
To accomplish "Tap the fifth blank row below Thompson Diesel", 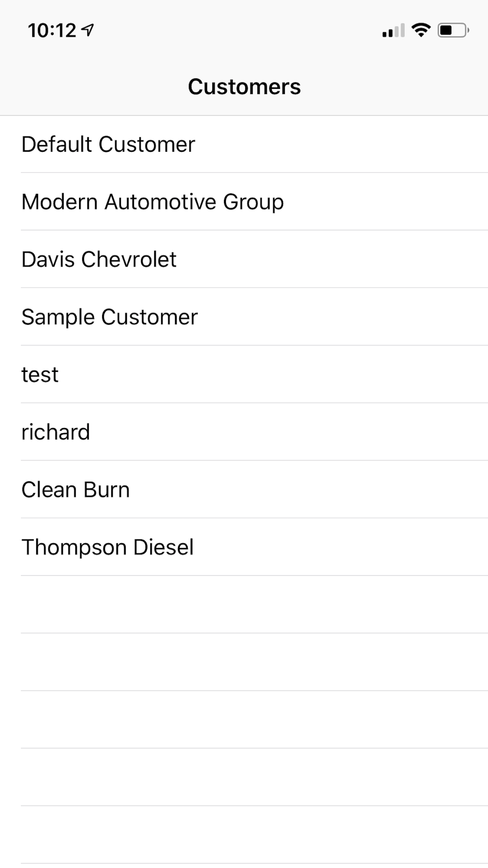I will (244, 835).
